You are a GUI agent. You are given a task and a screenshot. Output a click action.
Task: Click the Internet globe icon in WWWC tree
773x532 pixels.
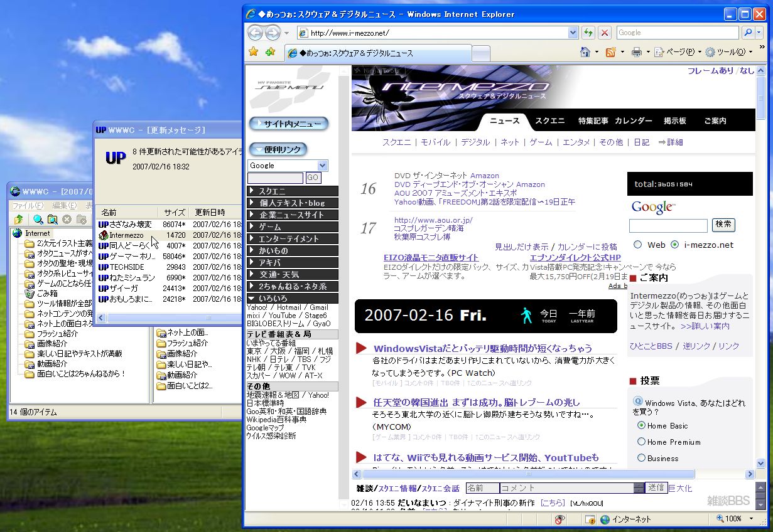tap(17, 233)
